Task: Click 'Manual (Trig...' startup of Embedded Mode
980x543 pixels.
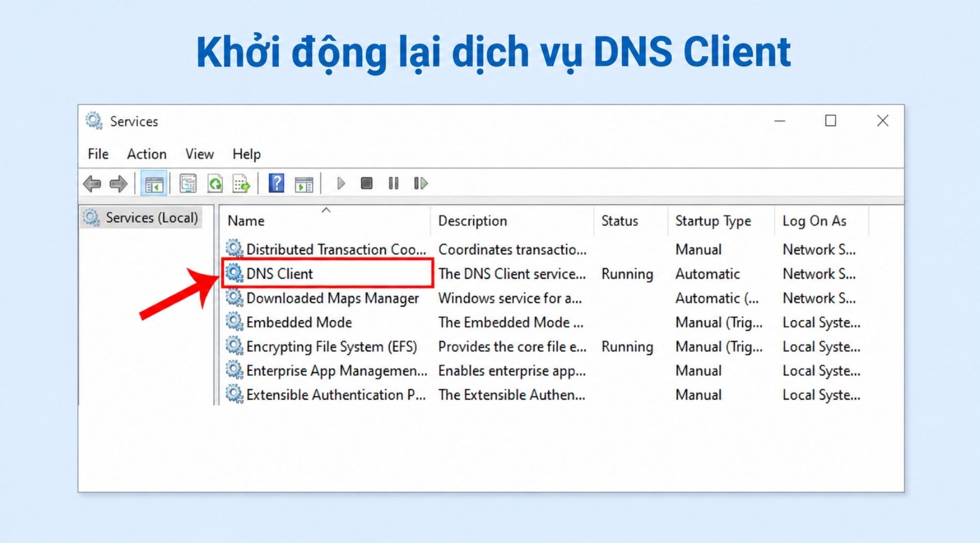Action: [719, 322]
